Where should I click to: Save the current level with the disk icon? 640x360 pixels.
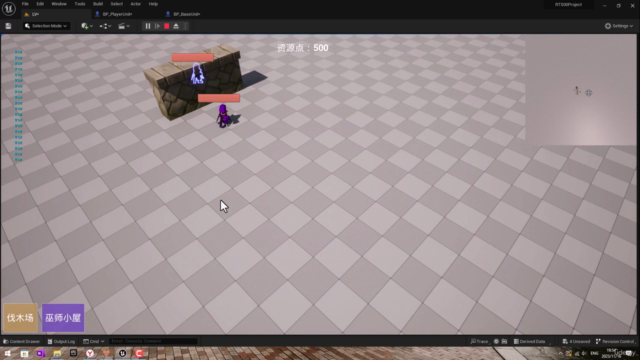(8, 26)
